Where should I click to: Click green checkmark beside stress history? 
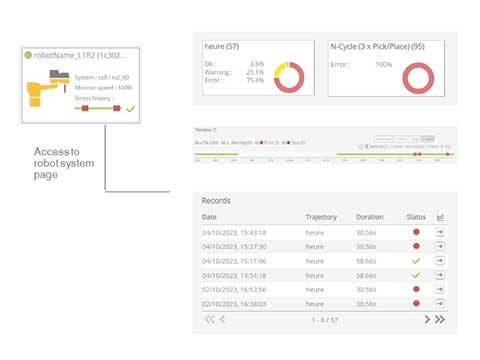(x=130, y=109)
